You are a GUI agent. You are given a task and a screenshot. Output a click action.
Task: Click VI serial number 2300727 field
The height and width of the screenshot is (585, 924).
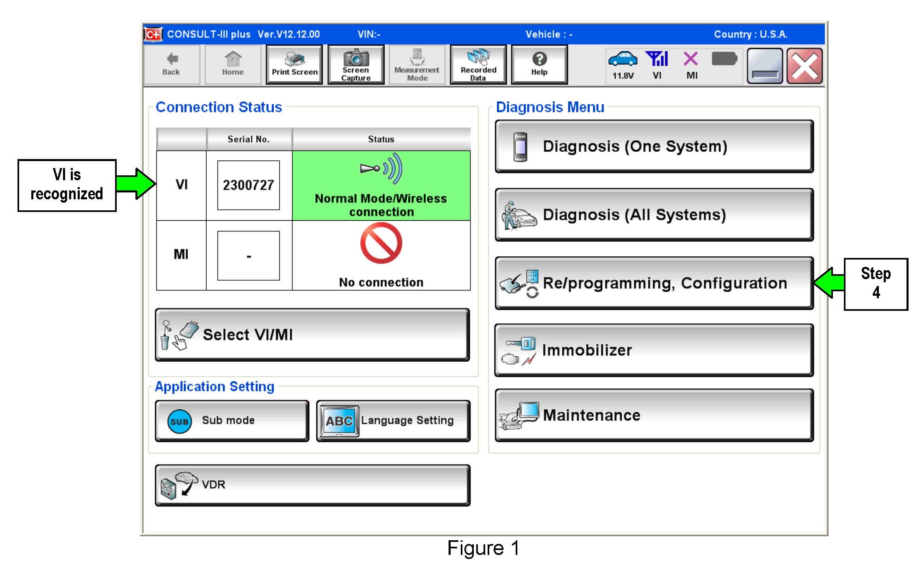(248, 186)
